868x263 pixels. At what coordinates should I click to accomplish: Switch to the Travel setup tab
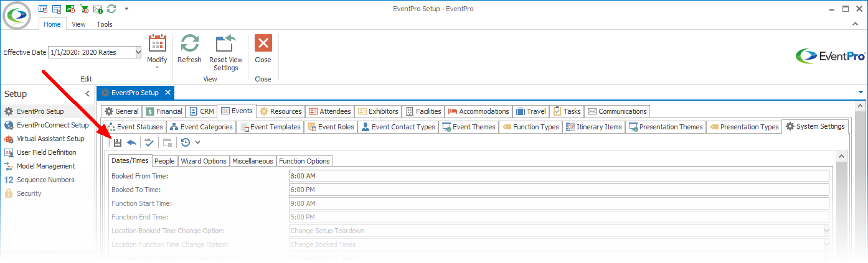[x=531, y=111]
